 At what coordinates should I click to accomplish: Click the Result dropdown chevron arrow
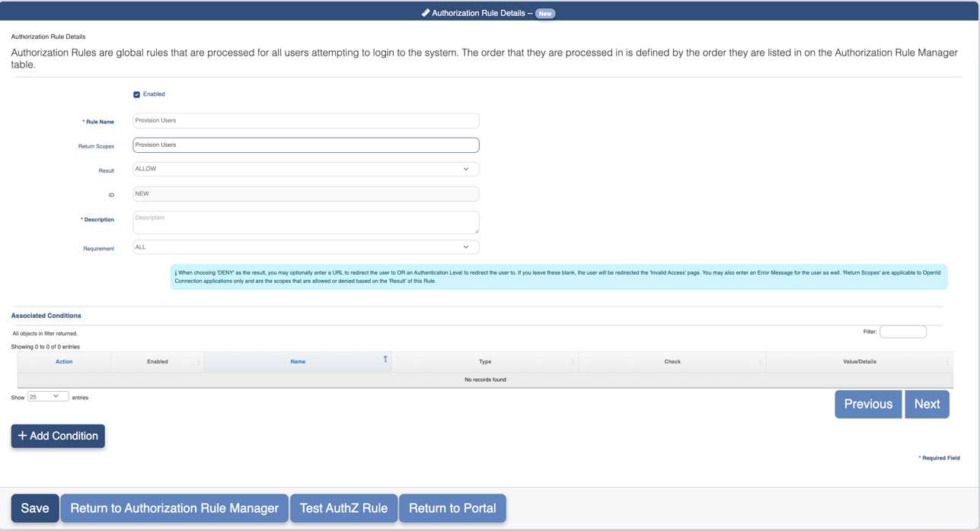click(x=466, y=169)
